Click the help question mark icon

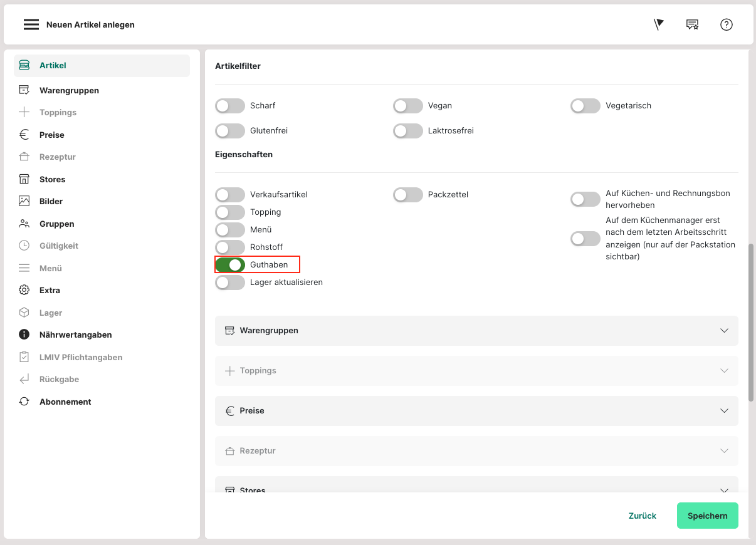coord(726,24)
